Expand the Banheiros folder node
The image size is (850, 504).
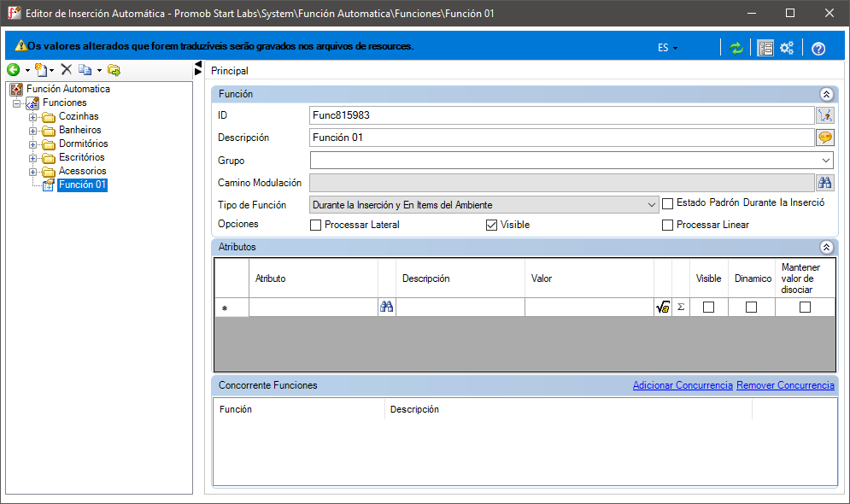click(x=33, y=131)
